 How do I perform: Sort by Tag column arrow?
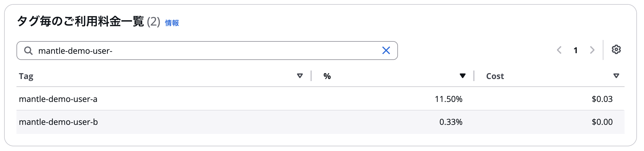click(300, 76)
